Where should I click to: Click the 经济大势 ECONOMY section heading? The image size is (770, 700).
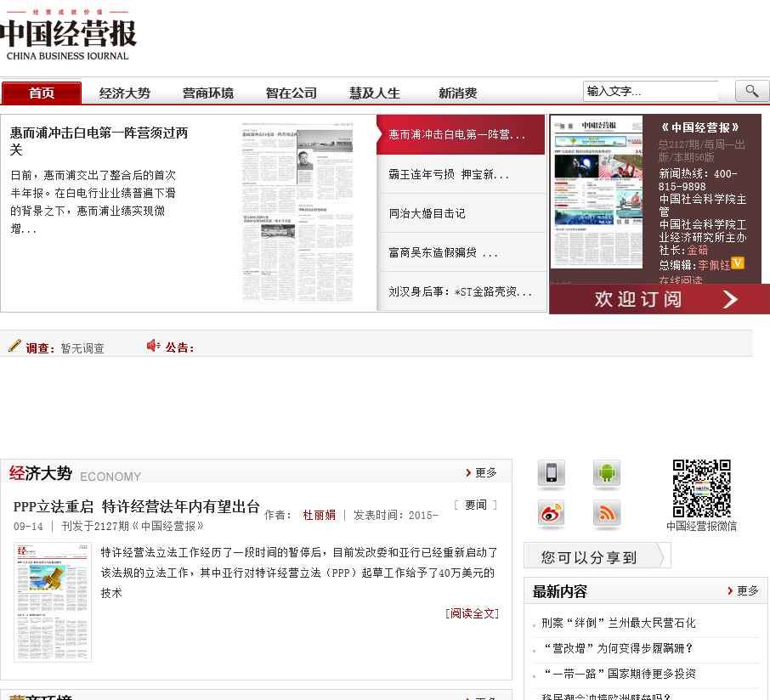click(75, 474)
